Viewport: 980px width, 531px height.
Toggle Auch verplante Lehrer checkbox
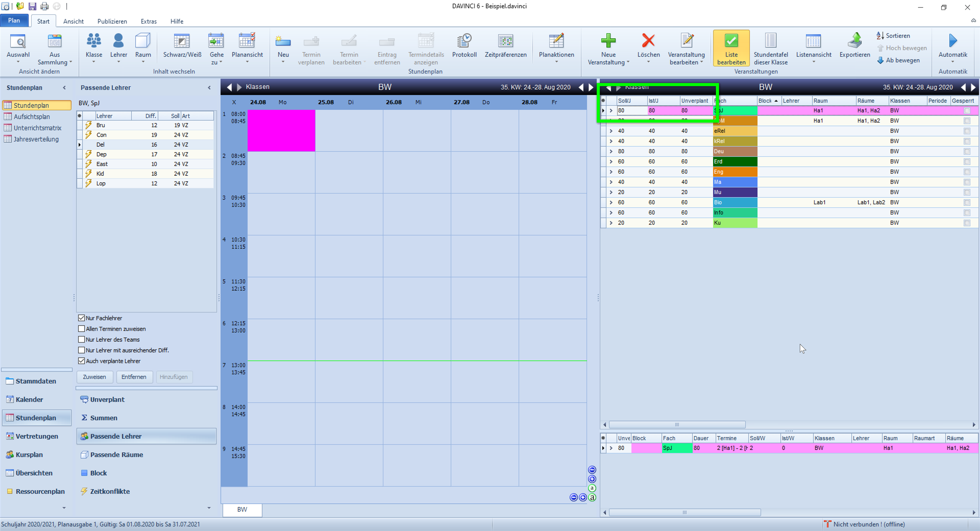coord(81,360)
